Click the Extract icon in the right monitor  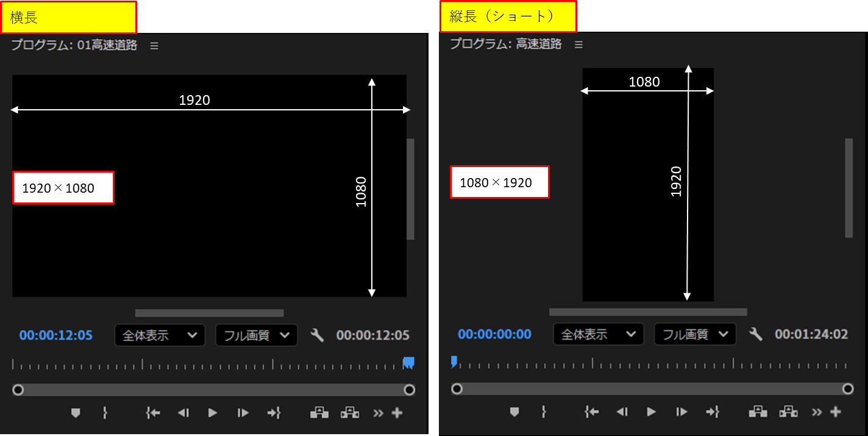pyautogui.click(x=788, y=412)
